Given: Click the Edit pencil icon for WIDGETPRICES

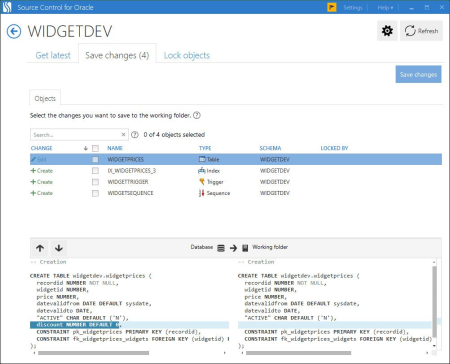Looking at the screenshot, I should point(33,159).
